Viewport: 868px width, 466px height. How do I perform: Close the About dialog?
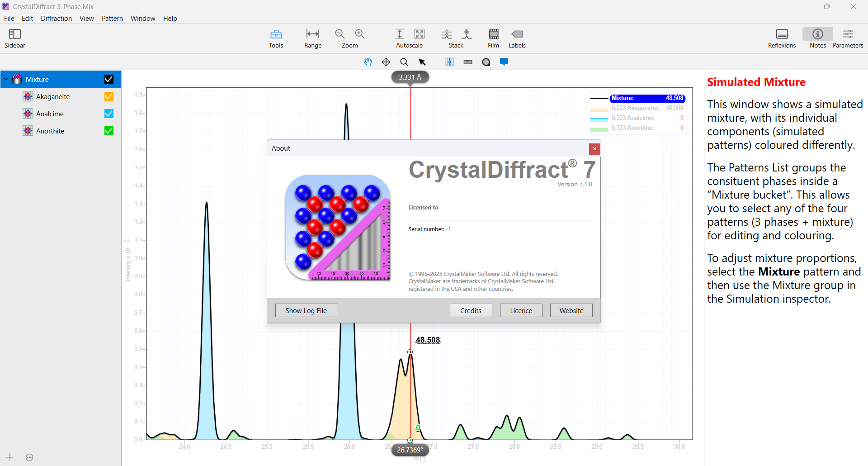pos(594,149)
